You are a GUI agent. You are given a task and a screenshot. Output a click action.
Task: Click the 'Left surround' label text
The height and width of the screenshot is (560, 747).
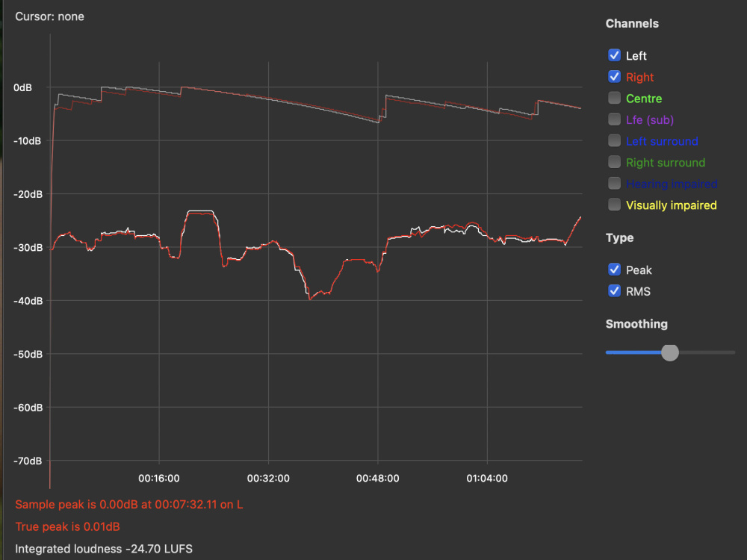(x=662, y=141)
